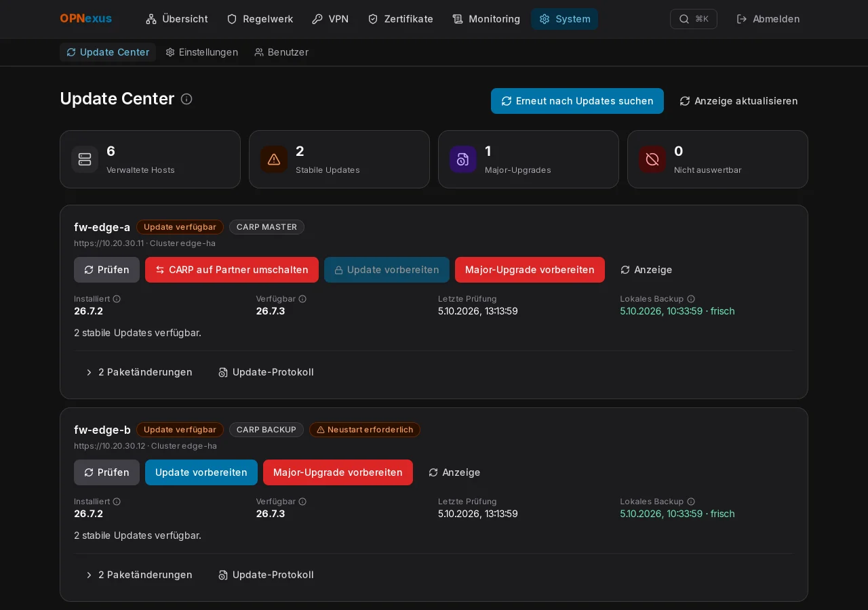Switch to the Benutzer tab
Screen dimensions: 868x610
[281, 52]
